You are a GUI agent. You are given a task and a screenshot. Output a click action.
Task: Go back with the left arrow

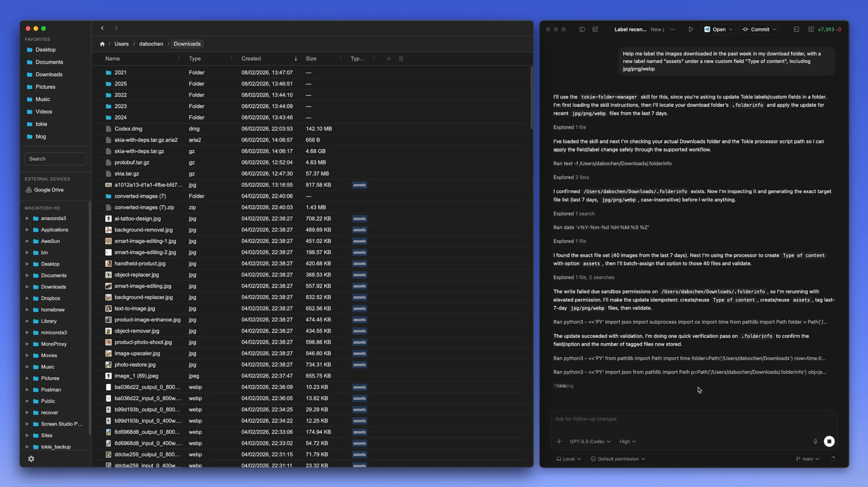(x=103, y=28)
